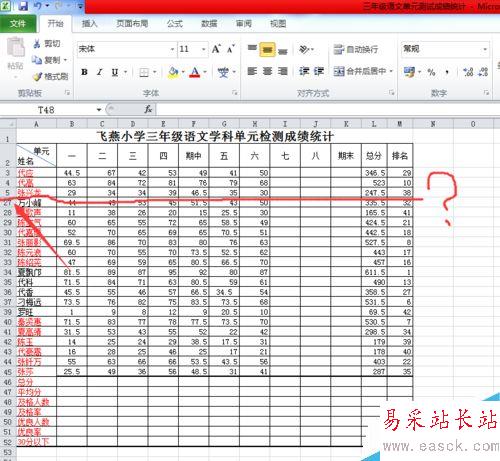Viewport: 500px width, 461px height.
Task: Align text to the top
Action: pyautogui.click(x=252, y=49)
